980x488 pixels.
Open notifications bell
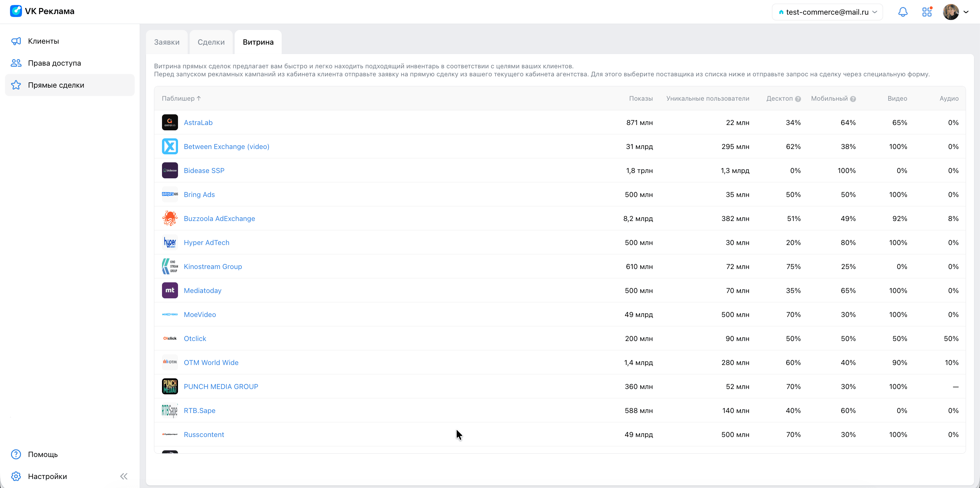tap(903, 12)
